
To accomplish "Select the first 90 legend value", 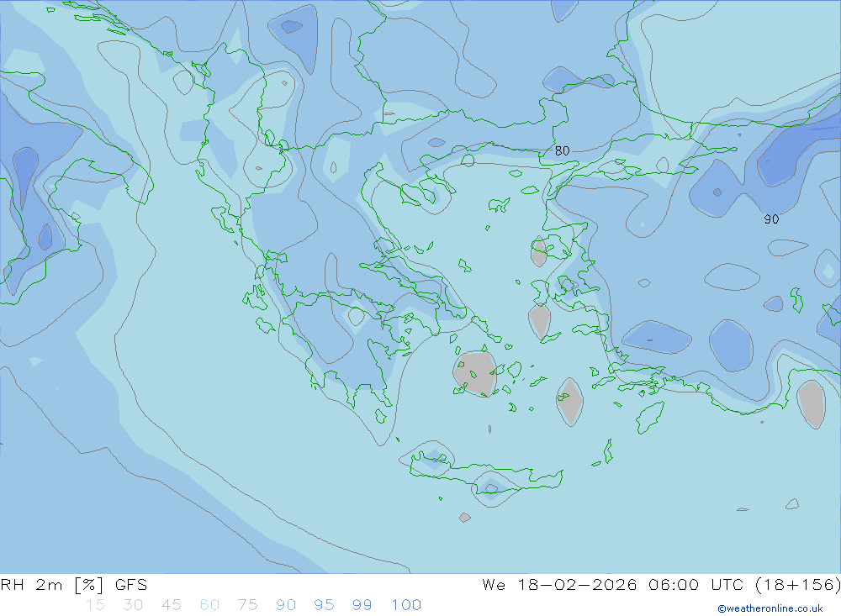I will [286, 605].
